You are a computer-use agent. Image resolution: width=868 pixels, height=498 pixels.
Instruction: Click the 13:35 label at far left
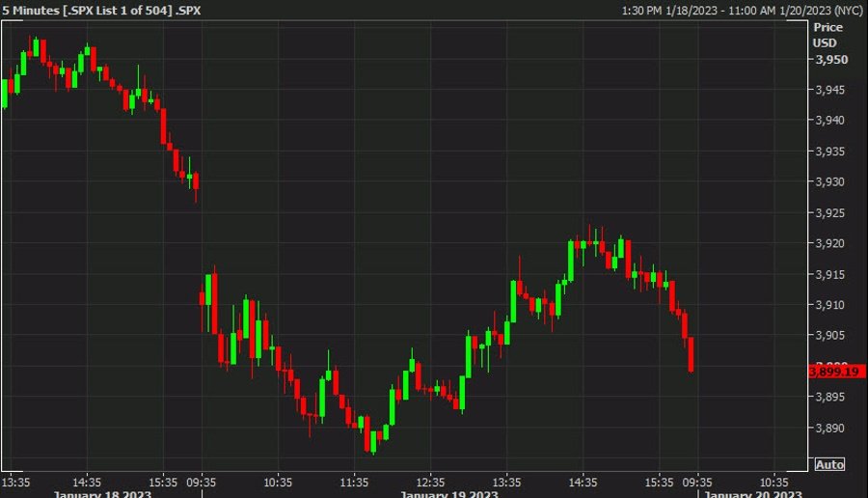(x=18, y=482)
